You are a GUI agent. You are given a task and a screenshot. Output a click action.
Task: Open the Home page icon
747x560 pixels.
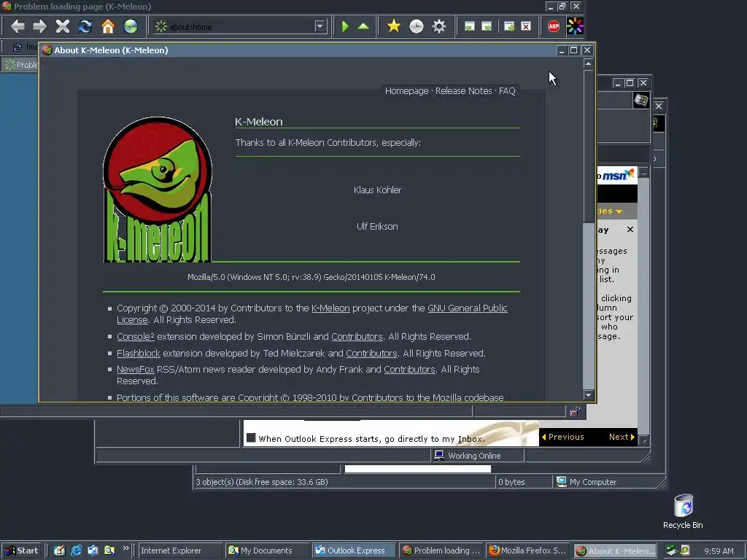click(x=108, y=26)
